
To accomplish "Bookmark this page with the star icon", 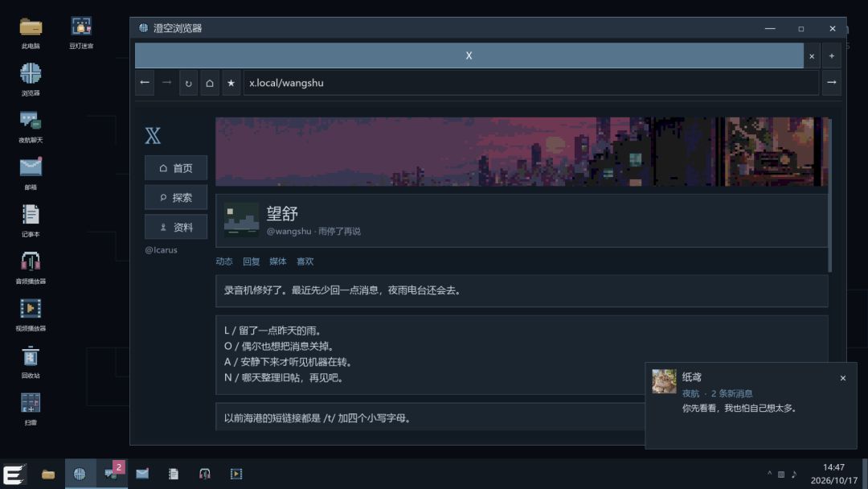I will (x=231, y=83).
